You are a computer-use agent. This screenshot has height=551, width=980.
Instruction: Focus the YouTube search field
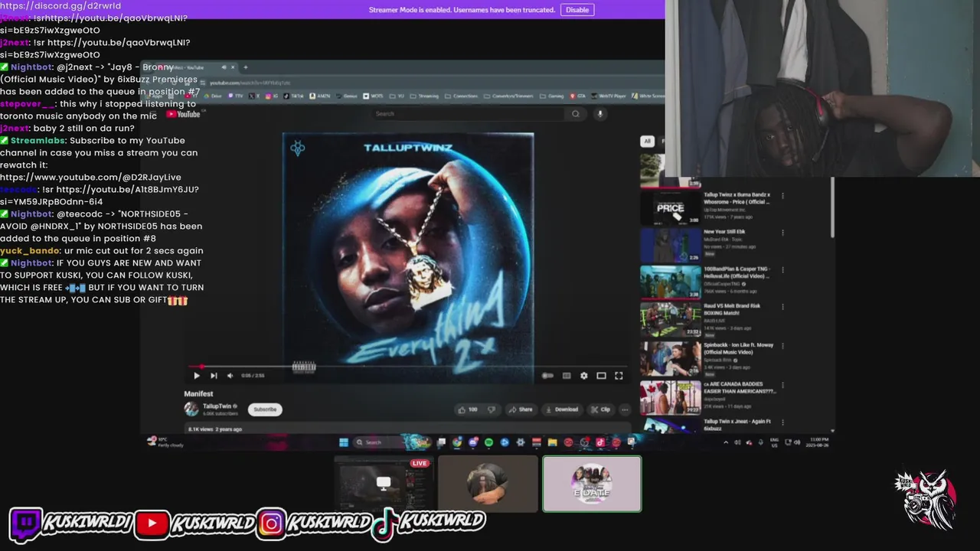click(467, 114)
